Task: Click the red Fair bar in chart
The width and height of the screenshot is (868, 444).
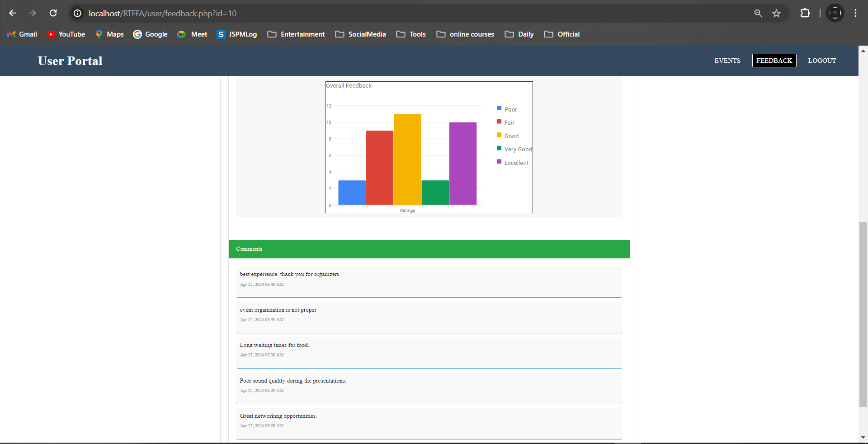Action: click(x=380, y=168)
